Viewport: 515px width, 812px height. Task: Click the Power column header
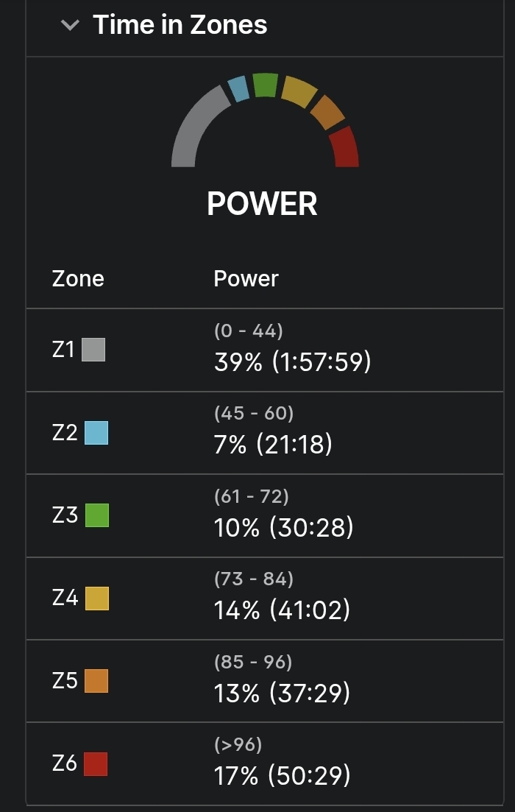coord(246,279)
